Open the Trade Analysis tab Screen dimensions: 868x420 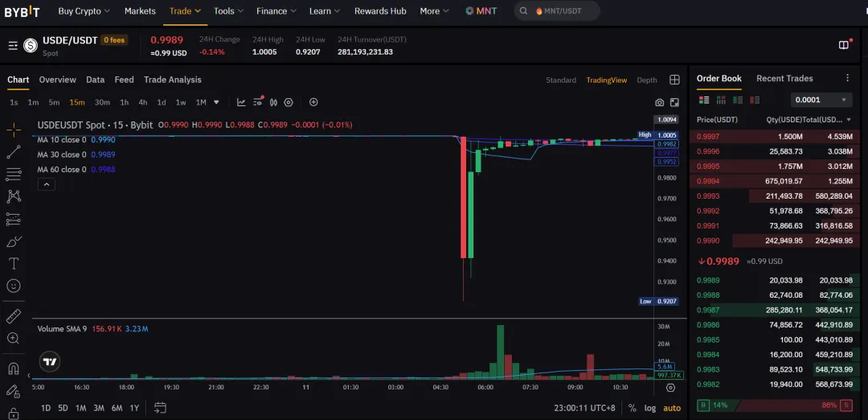tap(173, 80)
